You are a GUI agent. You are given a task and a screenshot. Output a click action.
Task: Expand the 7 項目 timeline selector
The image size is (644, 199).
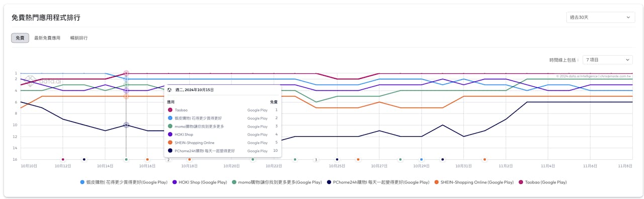(x=607, y=60)
